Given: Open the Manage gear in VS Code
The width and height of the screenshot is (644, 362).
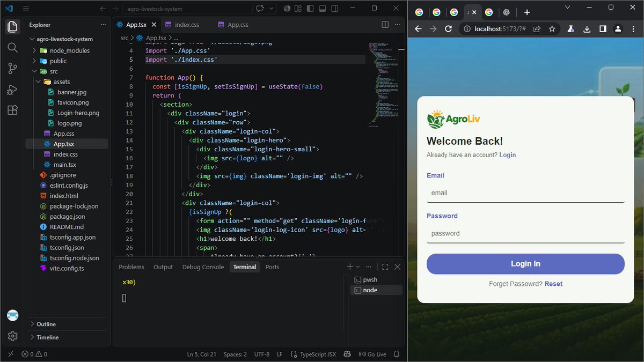Looking at the screenshot, I should click(13, 336).
